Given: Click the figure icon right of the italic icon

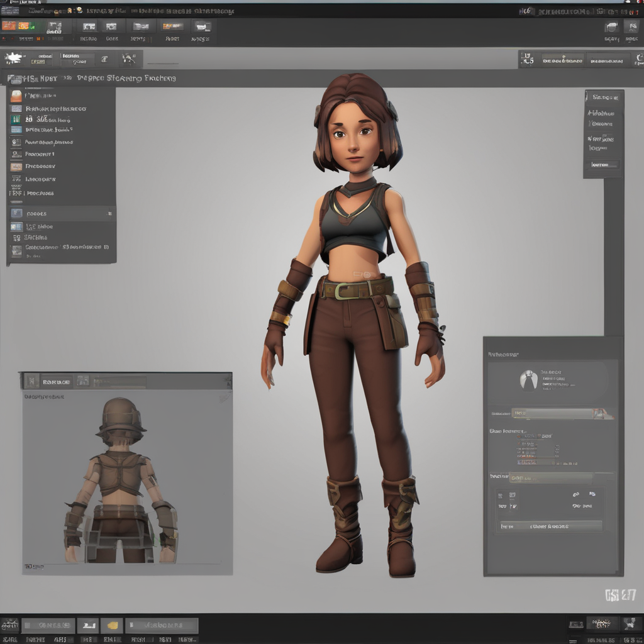Looking at the screenshot, I should click(x=128, y=59).
